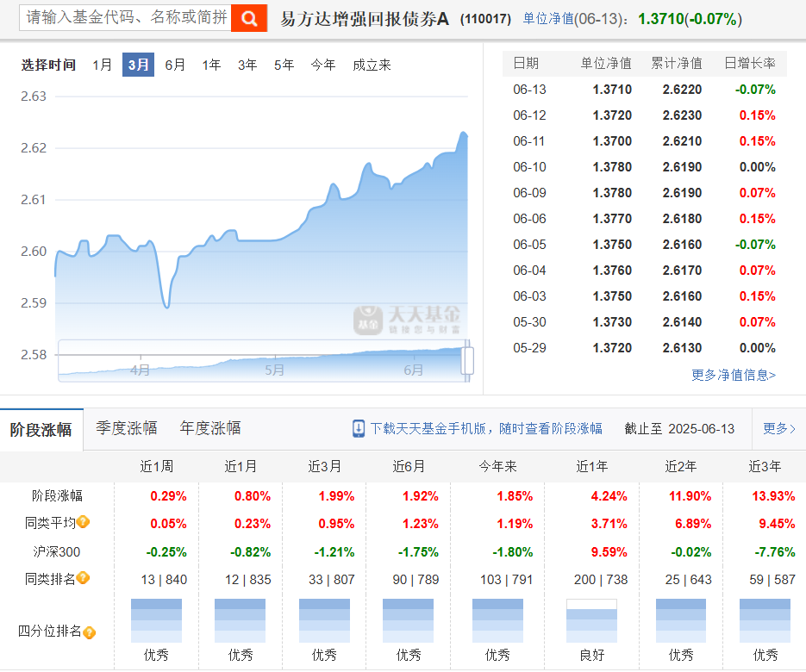Click the 06-10 date row
The width and height of the screenshot is (806, 672).
[644, 167]
